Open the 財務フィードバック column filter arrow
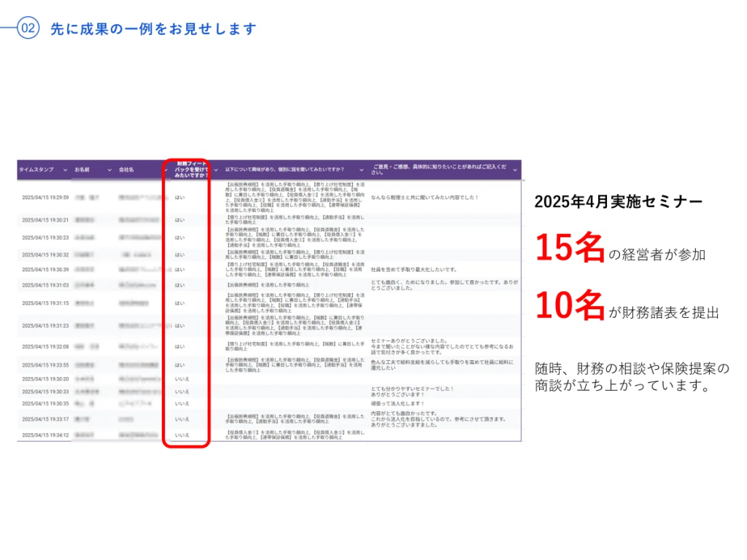Viewport: 747px width, 560px height. pyautogui.click(x=216, y=170)
